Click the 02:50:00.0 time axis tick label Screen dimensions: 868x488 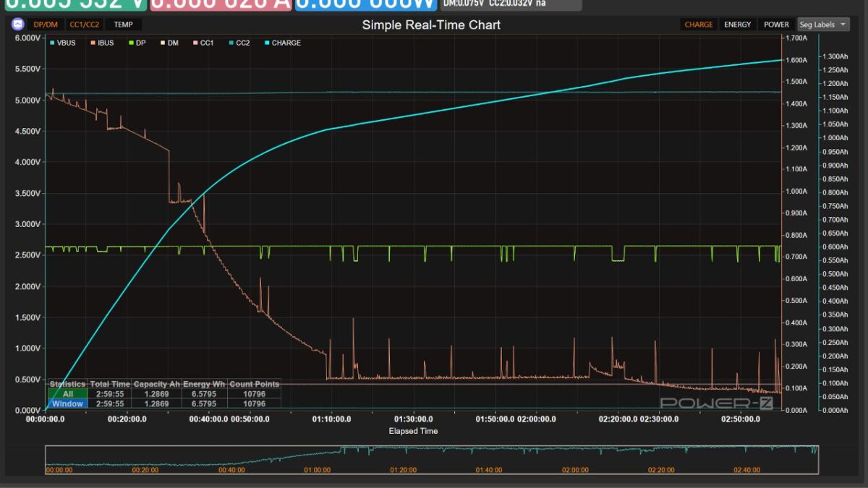click(x=741, y=419)
